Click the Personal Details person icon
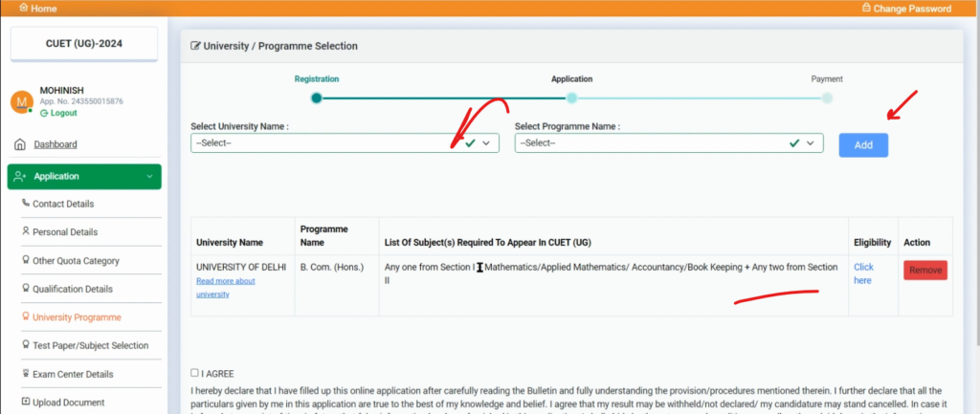The image size is (980, 414). tap(25, 232)
